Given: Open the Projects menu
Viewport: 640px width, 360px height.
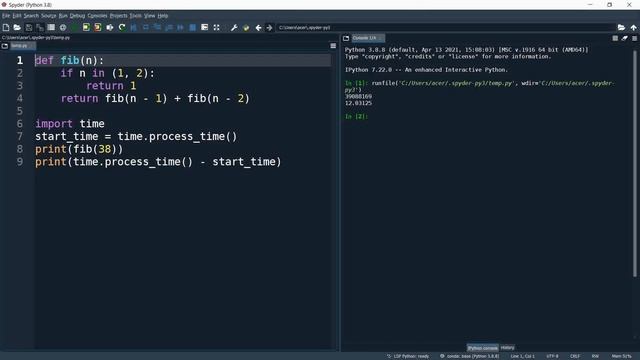Looking at the screenshot, I should pyautogui.click(x=118, y=16).
